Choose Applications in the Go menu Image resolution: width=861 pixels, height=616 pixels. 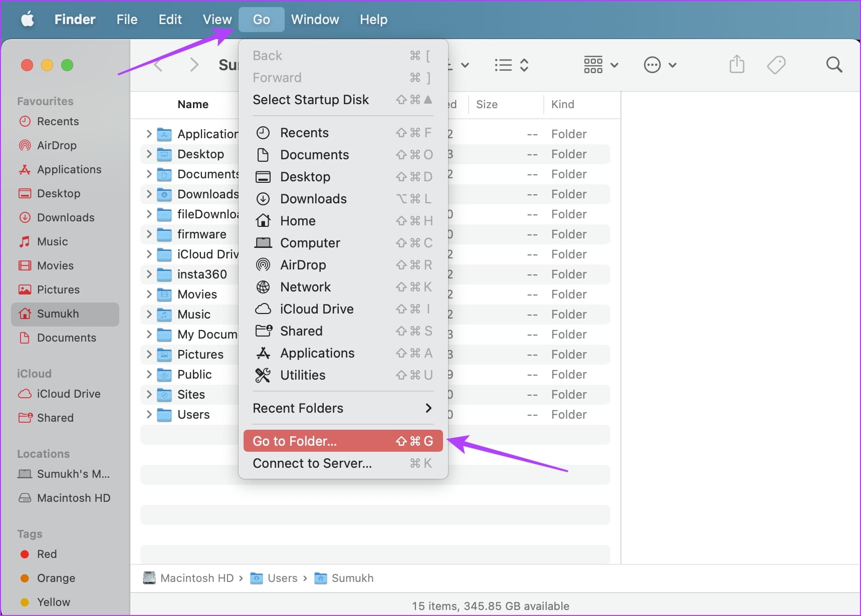pyautogui.click(x=343, y=353)
